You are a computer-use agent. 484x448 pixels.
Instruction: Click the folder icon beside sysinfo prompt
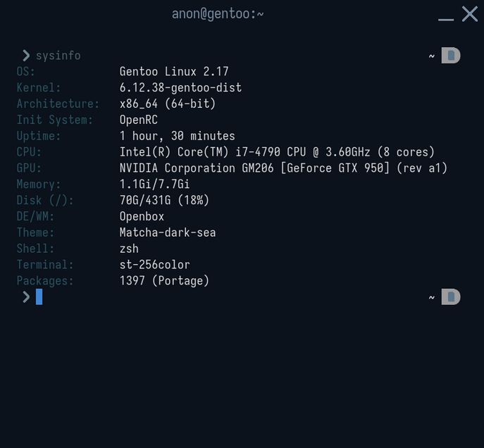coord(451,56)
